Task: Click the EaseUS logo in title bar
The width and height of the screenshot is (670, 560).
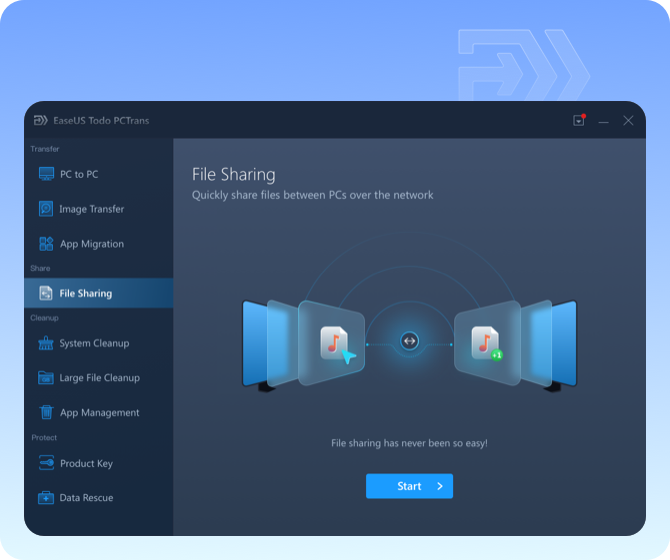Action: (41, 120)
